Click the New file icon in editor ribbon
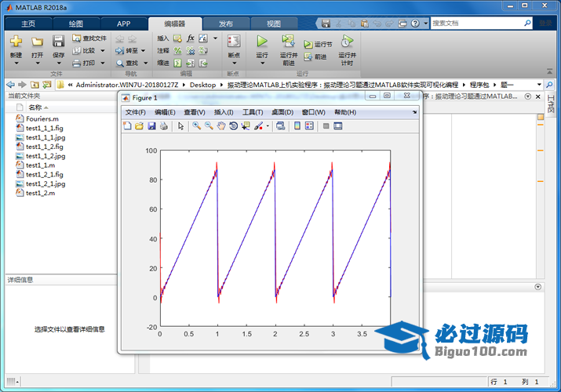 tap(16, 42)
